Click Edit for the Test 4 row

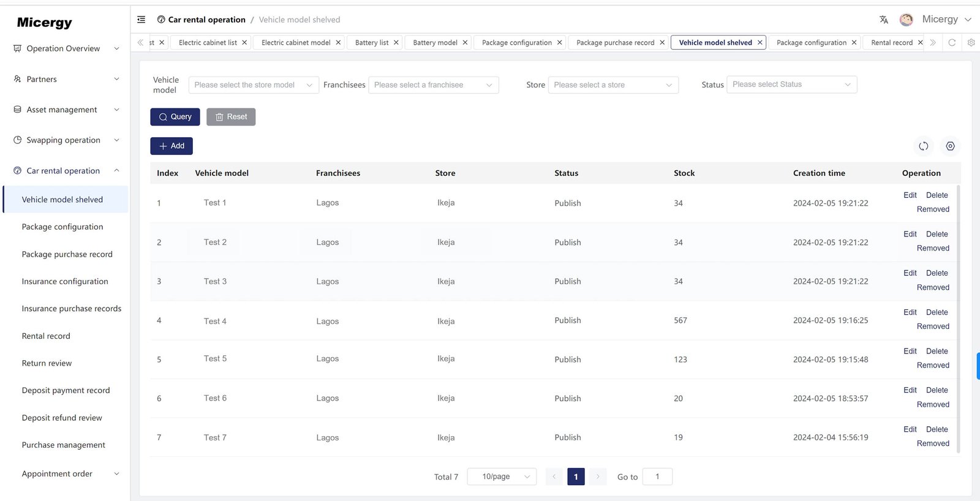pyautogui.click(x=910, y=312)
